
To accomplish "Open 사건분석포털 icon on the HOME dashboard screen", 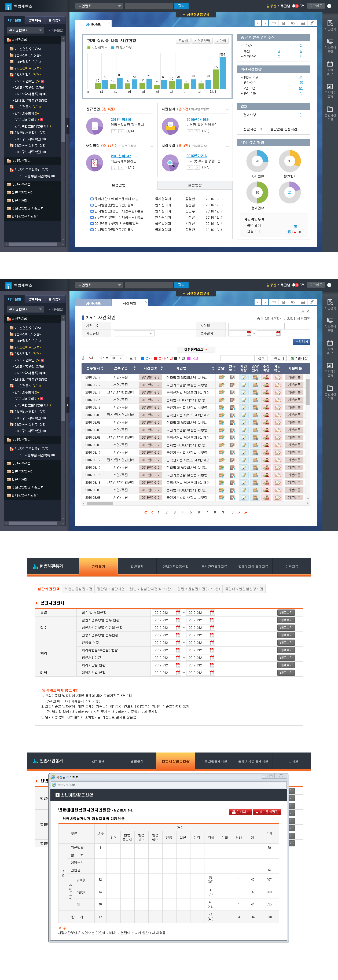I will 330,41.
